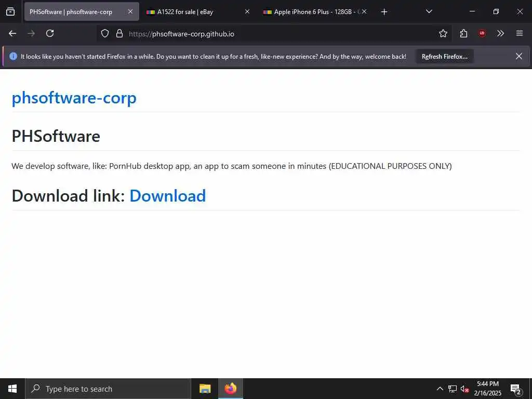Open the muted volume tray icon

[x=465, y=389]
